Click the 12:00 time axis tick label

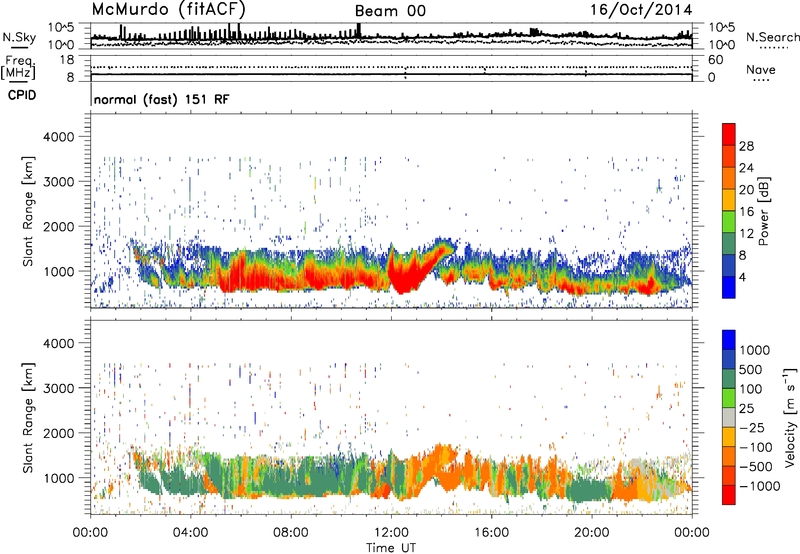[391, 533]
